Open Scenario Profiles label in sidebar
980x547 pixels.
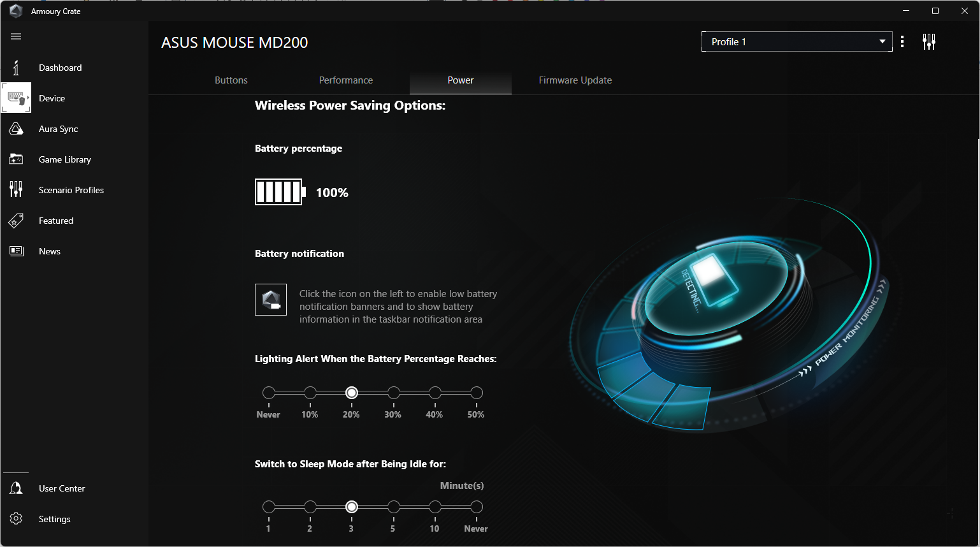coord(71,190)
